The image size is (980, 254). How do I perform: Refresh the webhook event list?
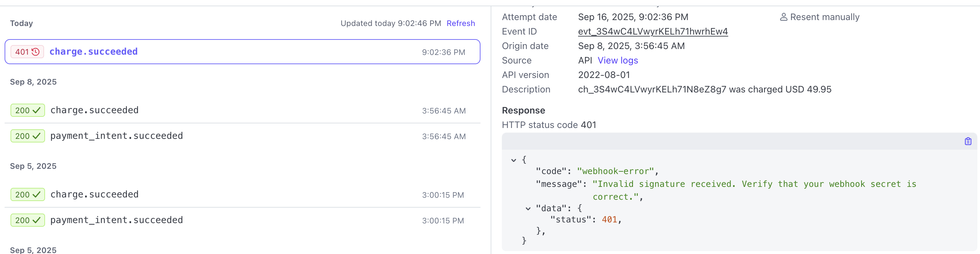(460, 23)
